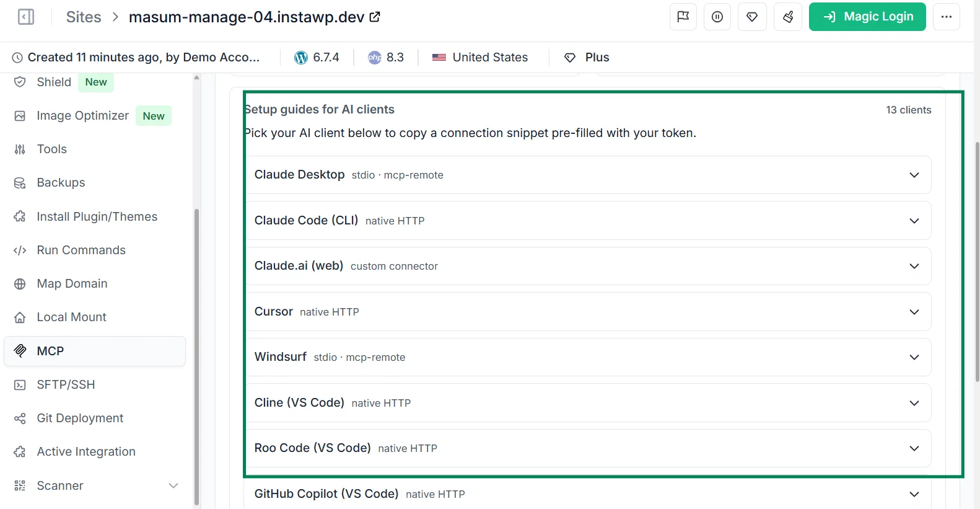Click the Backups database icon

click(x=20, y=183)
